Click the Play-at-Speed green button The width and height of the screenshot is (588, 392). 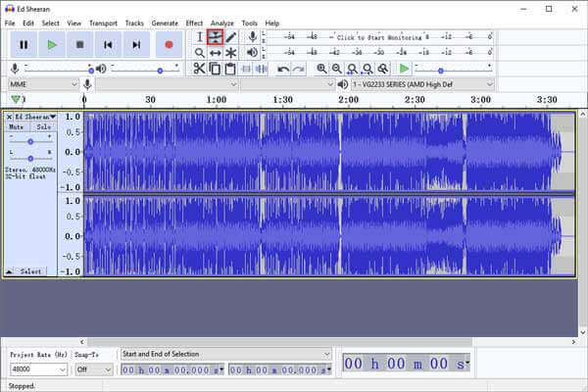tap(404, 69)
